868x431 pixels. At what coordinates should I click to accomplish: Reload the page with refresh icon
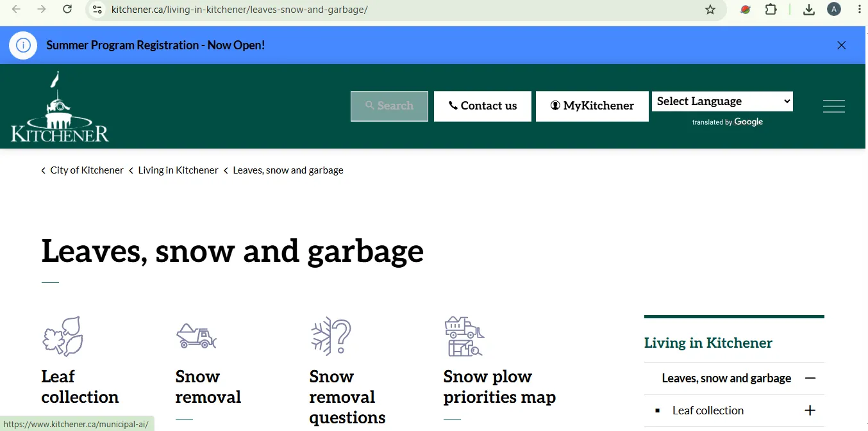[x=67, y=9]
